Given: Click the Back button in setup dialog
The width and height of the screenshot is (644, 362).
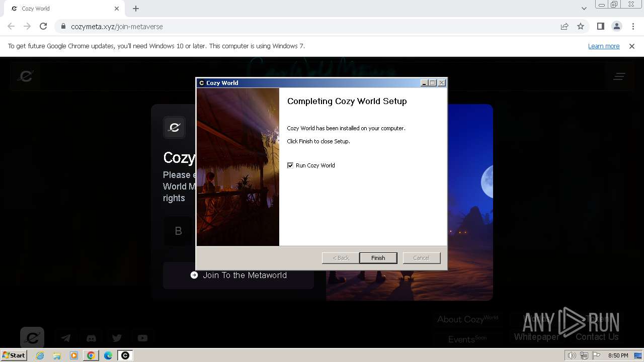Looking at the screenshot, I should [341, 258].
